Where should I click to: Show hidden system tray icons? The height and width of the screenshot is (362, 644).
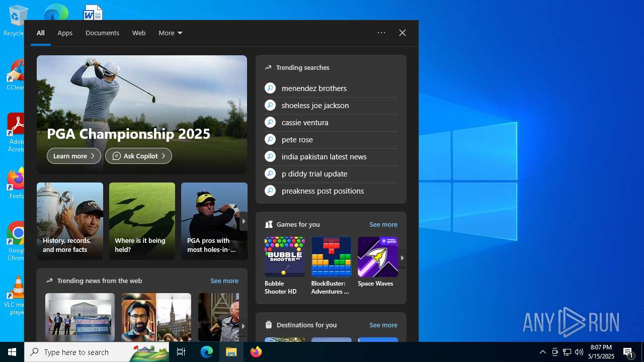click(543, 352)
